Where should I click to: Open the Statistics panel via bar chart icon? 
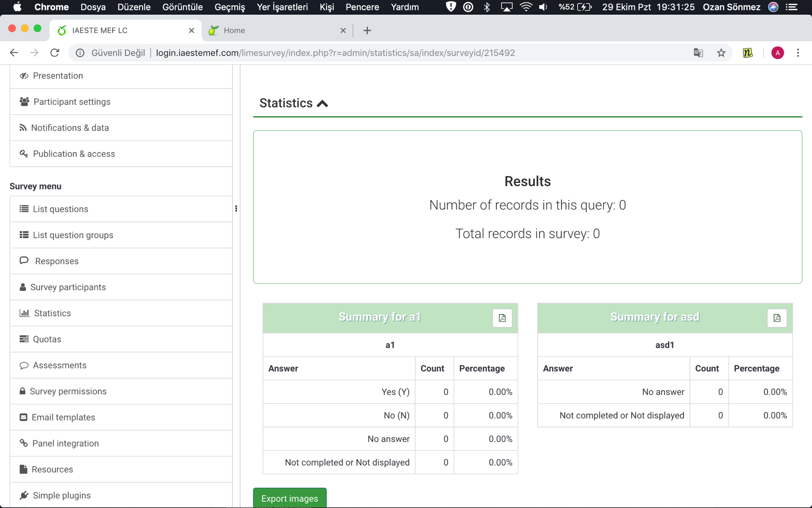[x=25, y=313]
